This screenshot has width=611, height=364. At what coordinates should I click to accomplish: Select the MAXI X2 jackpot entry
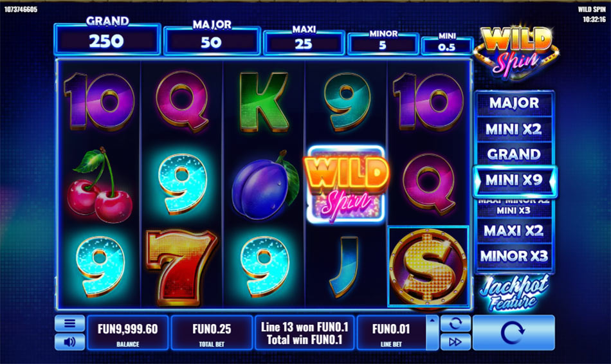coord(514,230)
